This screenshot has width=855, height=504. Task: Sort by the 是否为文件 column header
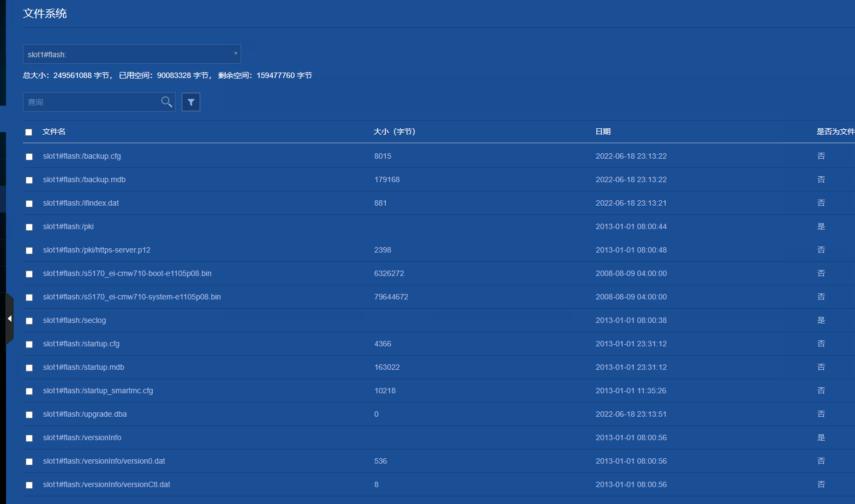click(835, 131)
